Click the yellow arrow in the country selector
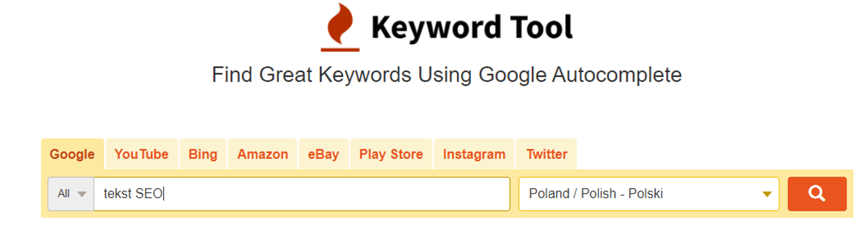 coord(766,194)
